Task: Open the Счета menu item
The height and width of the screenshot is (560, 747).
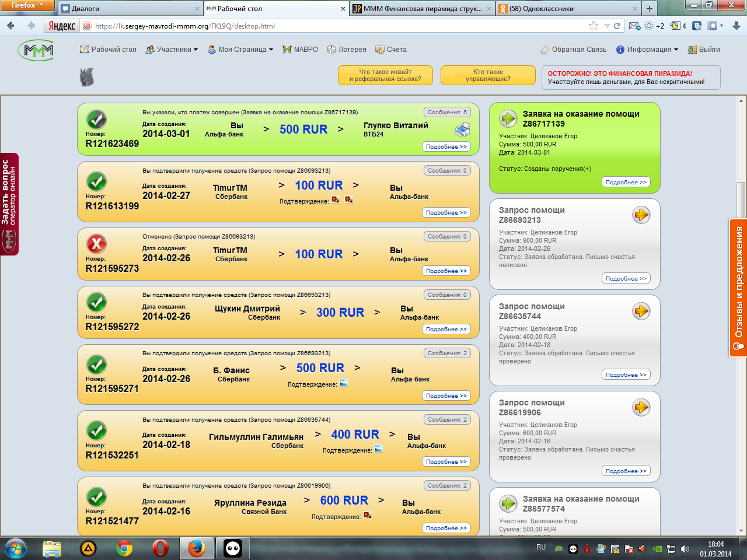Action: [391, 50]
